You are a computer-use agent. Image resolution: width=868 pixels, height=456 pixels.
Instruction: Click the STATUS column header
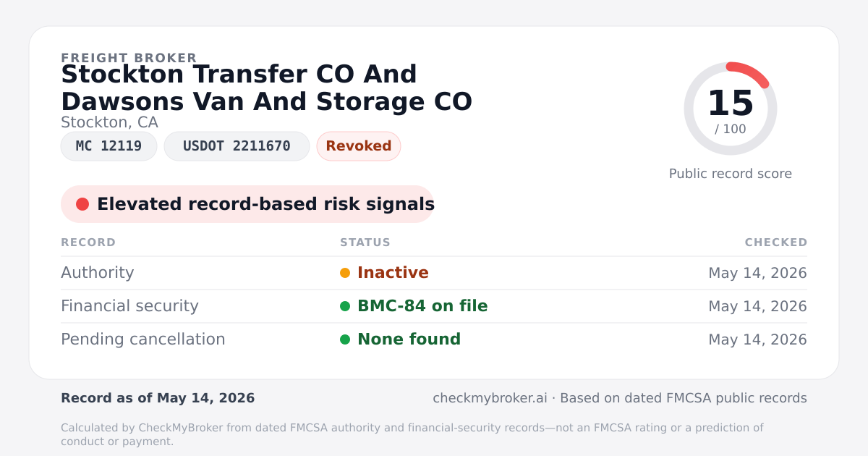tap(365, 242)
